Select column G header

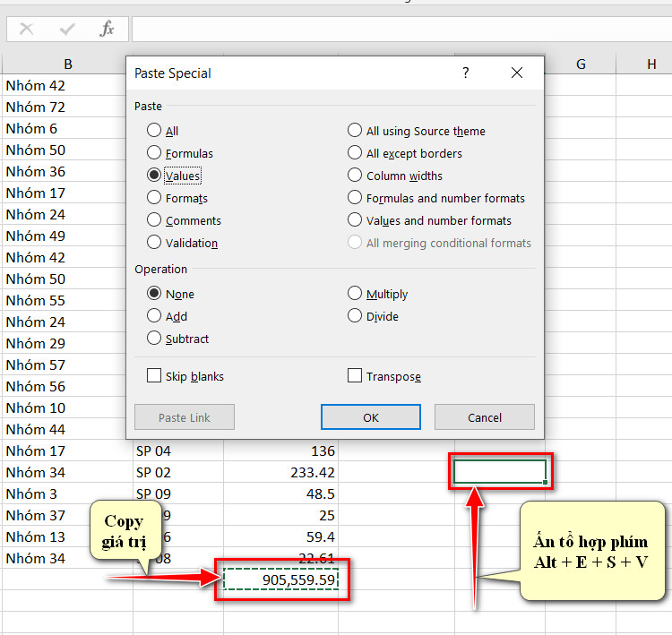(x=581, y=64)
